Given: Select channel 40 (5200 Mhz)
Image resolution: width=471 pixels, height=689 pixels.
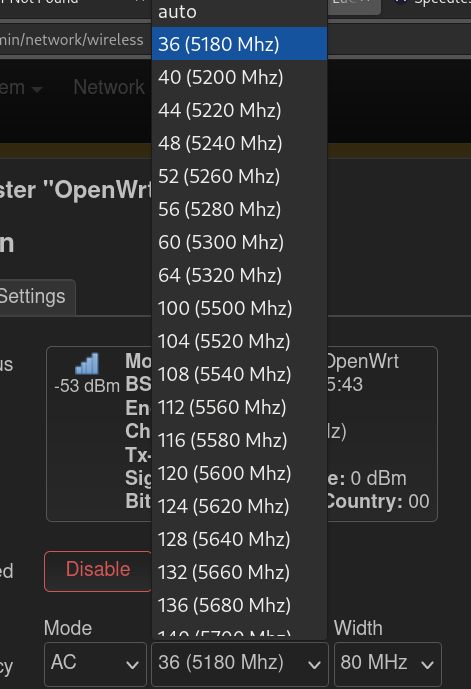Looking at the screenshot, I should point(239,77).
